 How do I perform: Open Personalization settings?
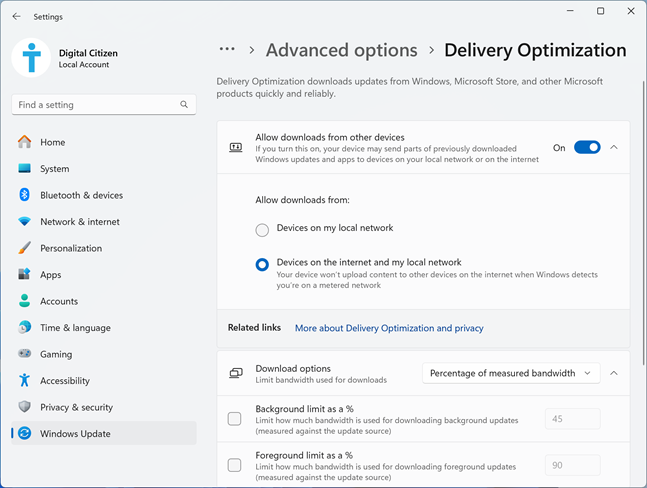(104, 248)
